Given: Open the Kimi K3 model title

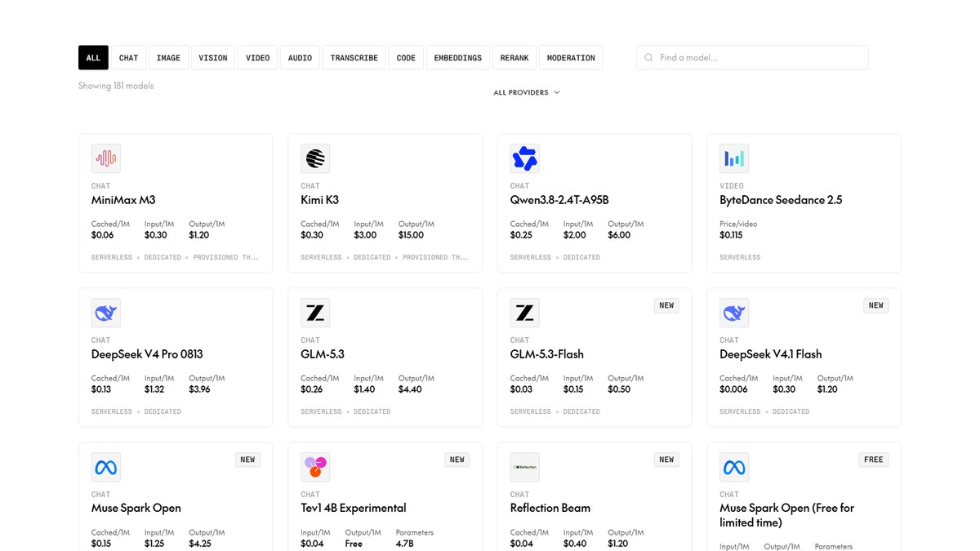Looking at the screenshot, I should click(x=319, y=200).
